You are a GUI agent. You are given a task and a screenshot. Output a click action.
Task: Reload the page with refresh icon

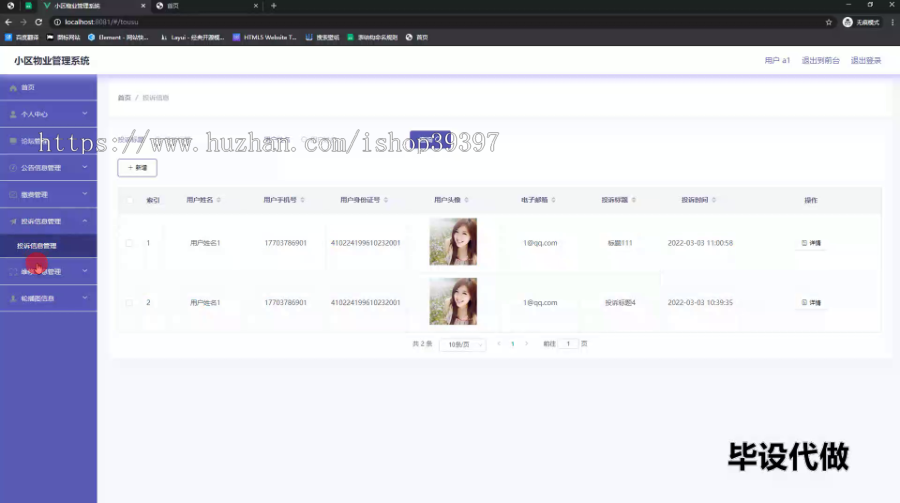38,22
